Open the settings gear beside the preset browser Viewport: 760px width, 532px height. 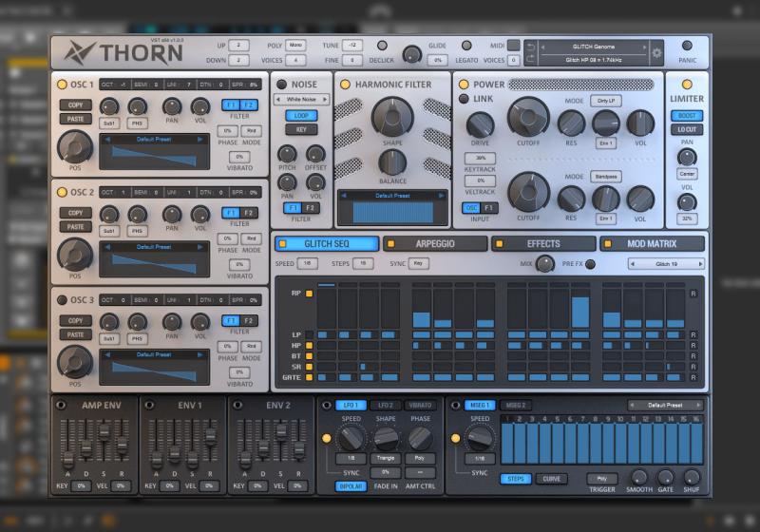tap(656, 53)
